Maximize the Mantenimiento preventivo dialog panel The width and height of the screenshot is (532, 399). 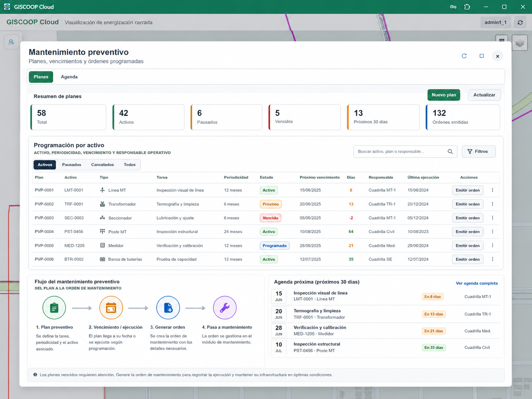coord(482,56)
